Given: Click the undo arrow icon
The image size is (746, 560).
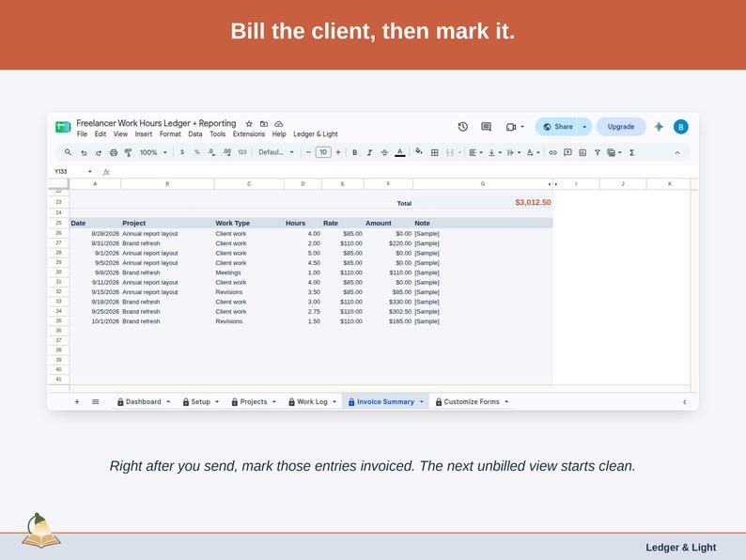Looking at the screenshot, I should (84, 153).
